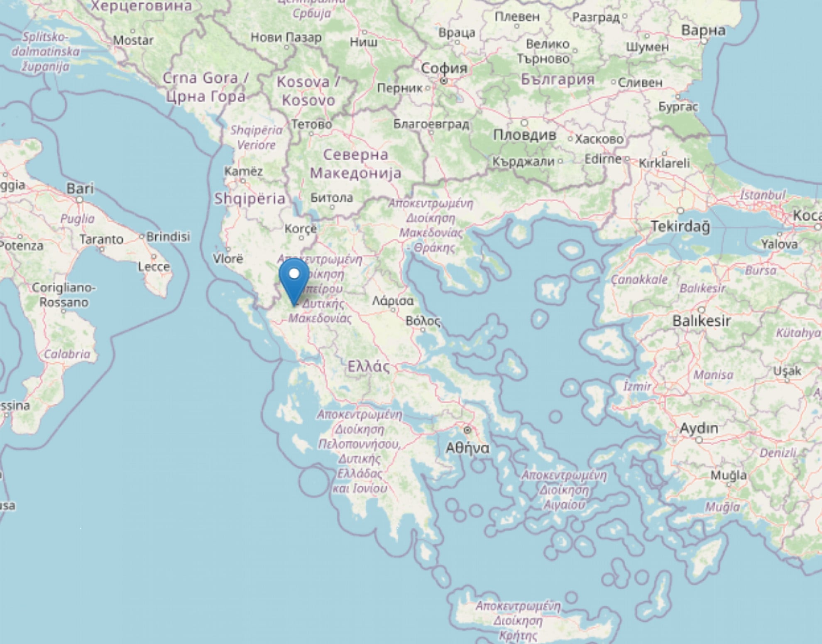Click the Бургас city label

(x=678, y=107)
